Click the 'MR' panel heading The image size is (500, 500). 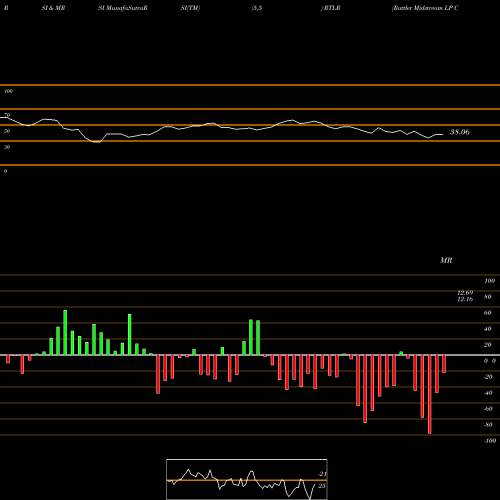(446, 260)
